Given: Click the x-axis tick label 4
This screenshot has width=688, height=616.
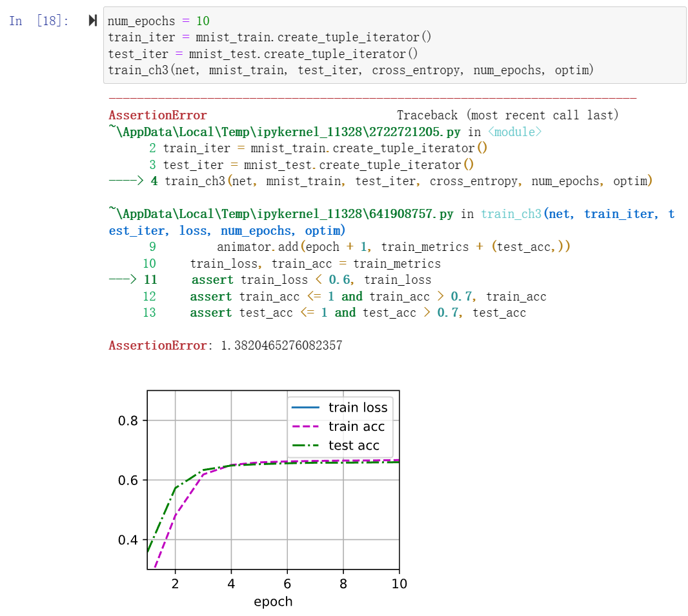Looking at the screenshot, I should [231, 584].
